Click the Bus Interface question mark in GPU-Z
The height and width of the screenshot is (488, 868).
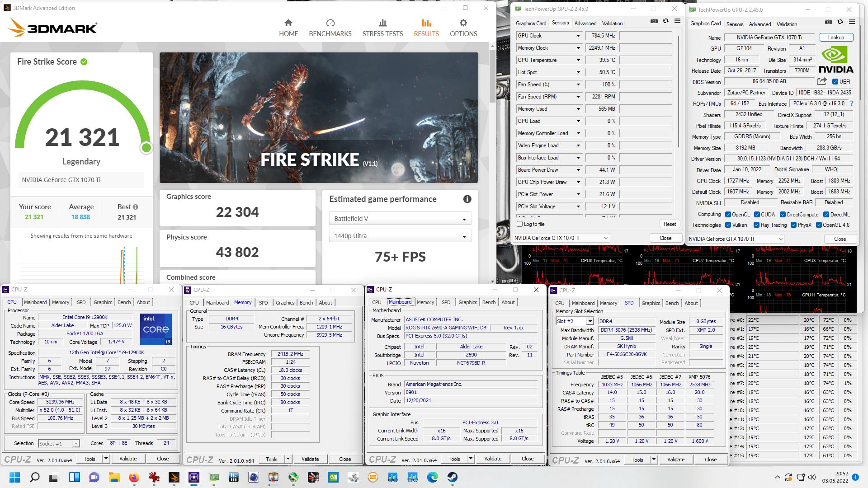point(852,103)
